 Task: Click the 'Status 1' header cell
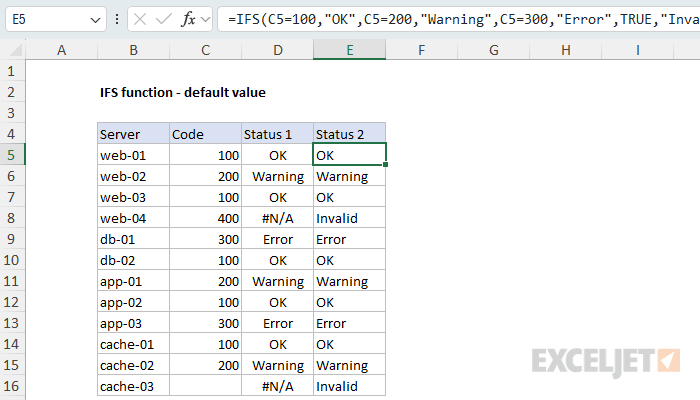278,134
